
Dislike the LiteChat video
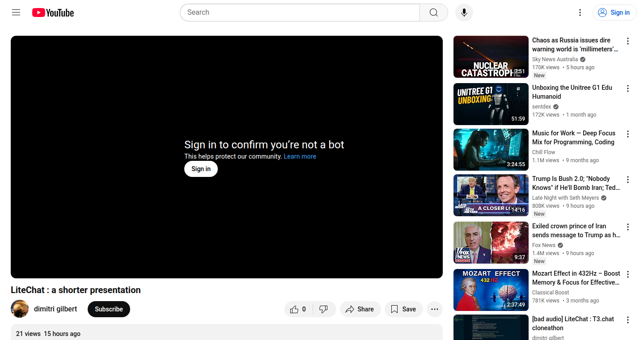coord(324,309)
